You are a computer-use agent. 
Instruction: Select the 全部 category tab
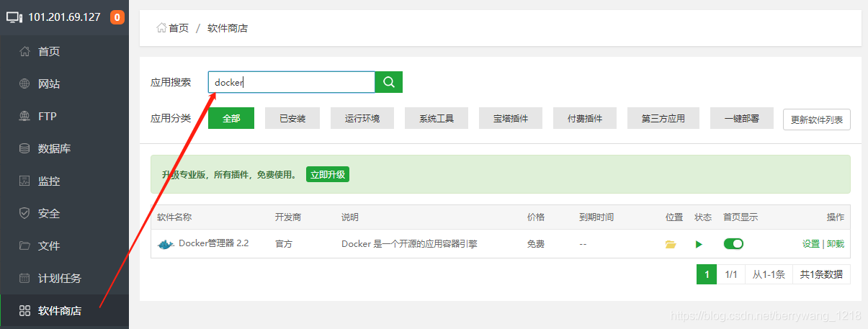(231, 118)
